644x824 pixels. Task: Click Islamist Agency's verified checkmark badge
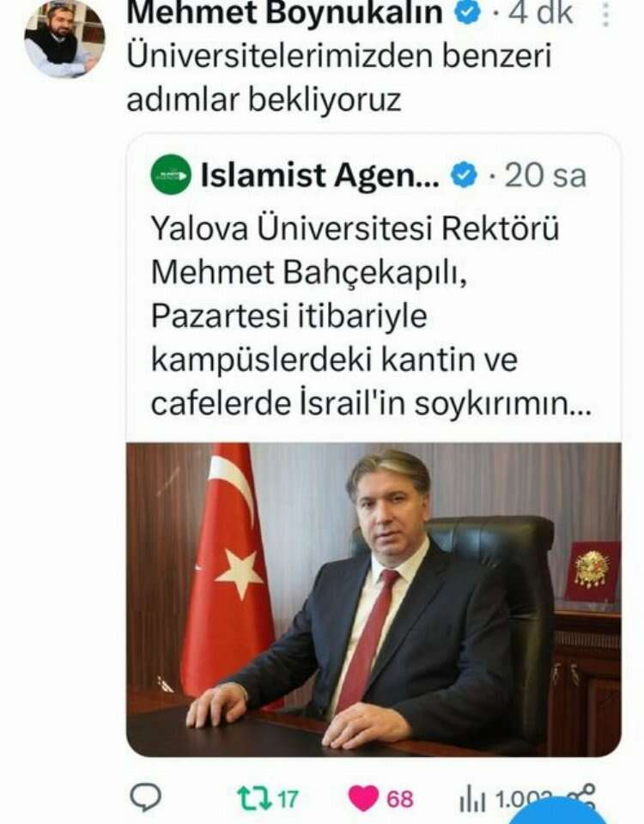464,175
